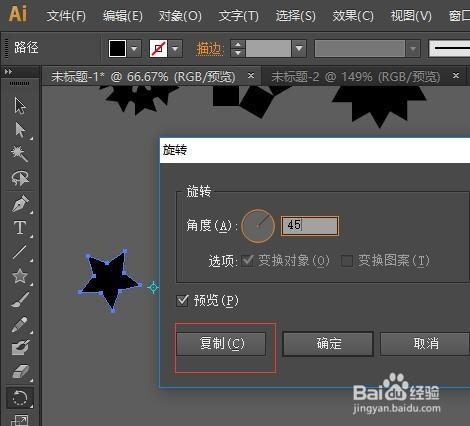Viewport: 470px width, 426px height.
Task: Click the tools panel gripper bar
Action: point(19,83)
